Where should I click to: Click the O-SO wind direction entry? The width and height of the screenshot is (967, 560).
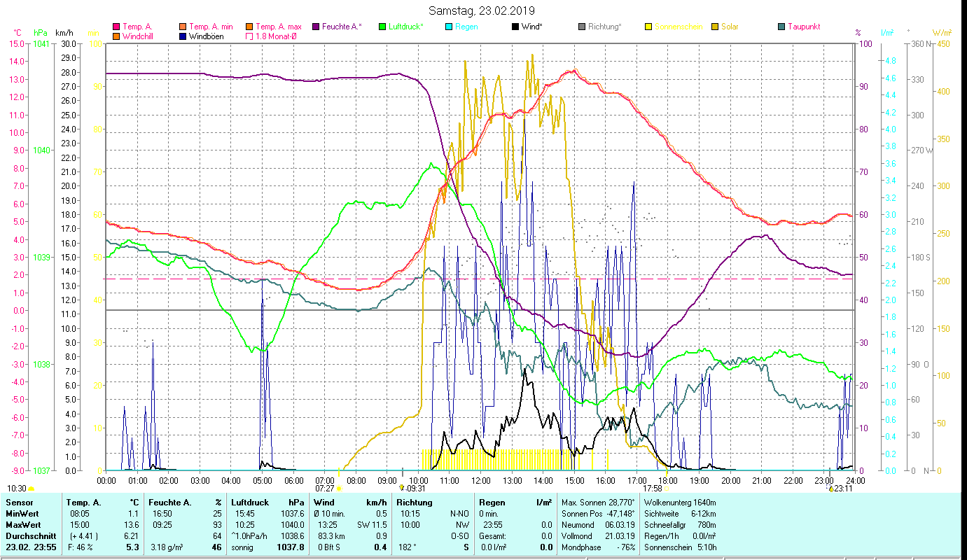tap(460, 536)
